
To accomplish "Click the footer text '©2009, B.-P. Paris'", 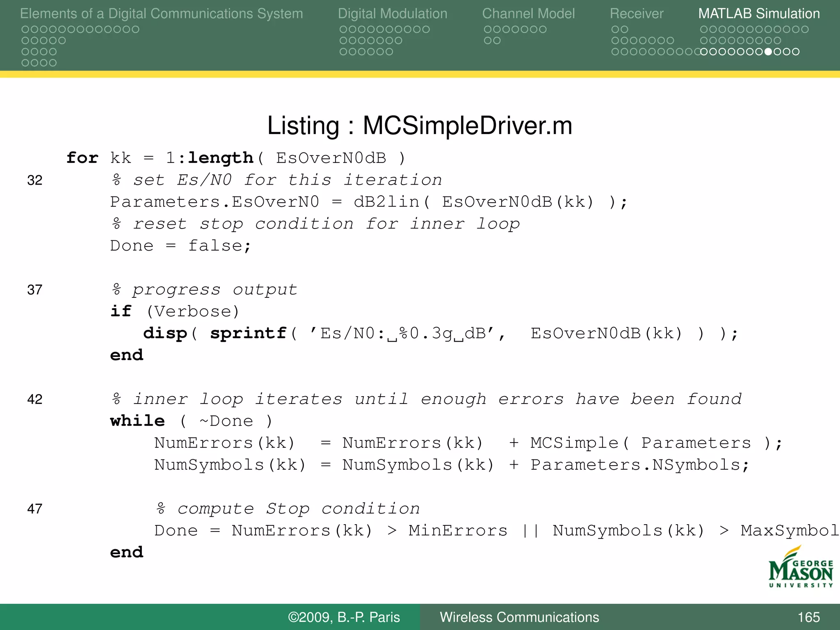I will point(344,617).
